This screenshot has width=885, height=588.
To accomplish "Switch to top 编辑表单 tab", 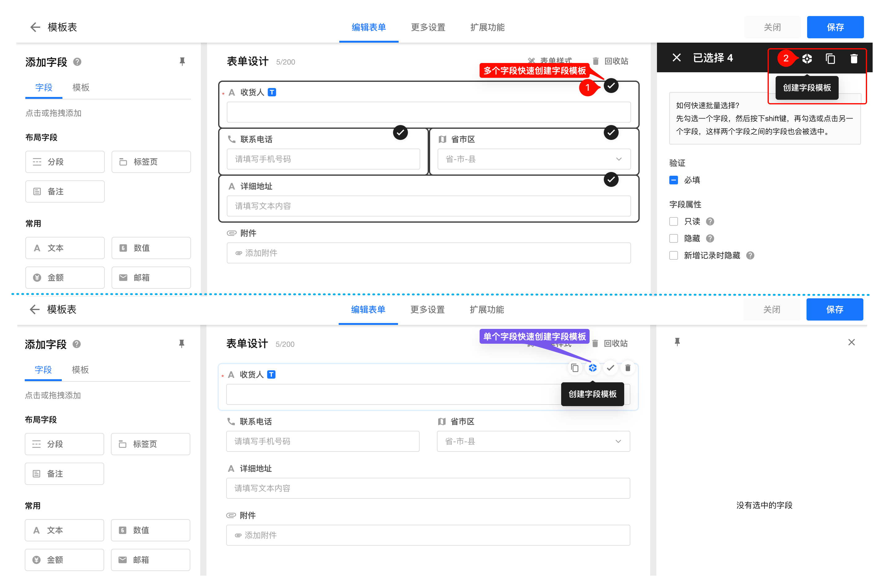I will point(369,27).
